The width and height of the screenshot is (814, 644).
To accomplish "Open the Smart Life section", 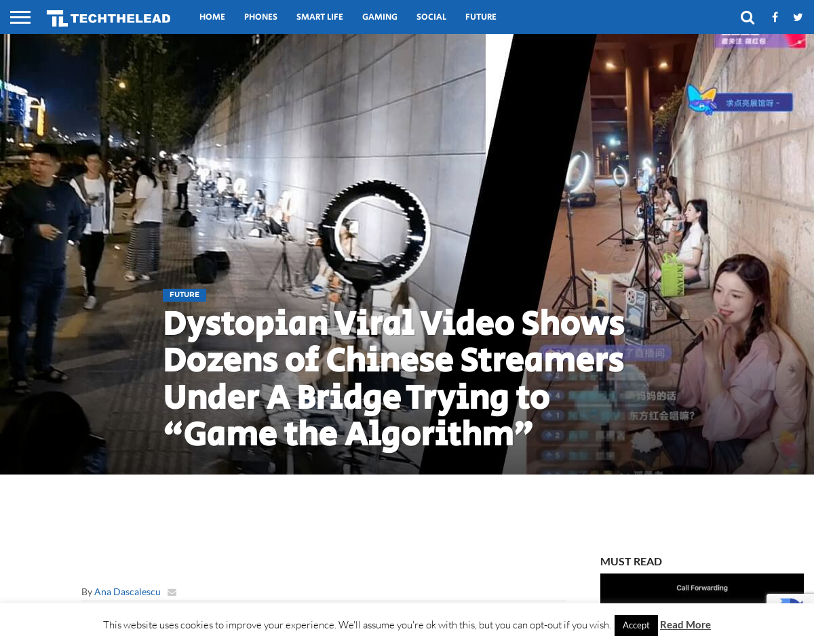I will click(319, 17).
